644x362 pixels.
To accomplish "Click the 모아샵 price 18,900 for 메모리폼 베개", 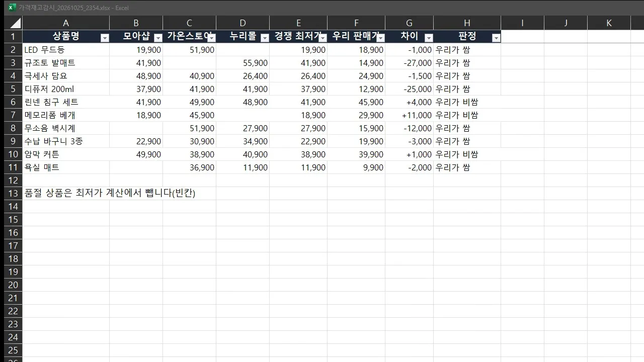I will pyautogui.click(x=136, y=115).
